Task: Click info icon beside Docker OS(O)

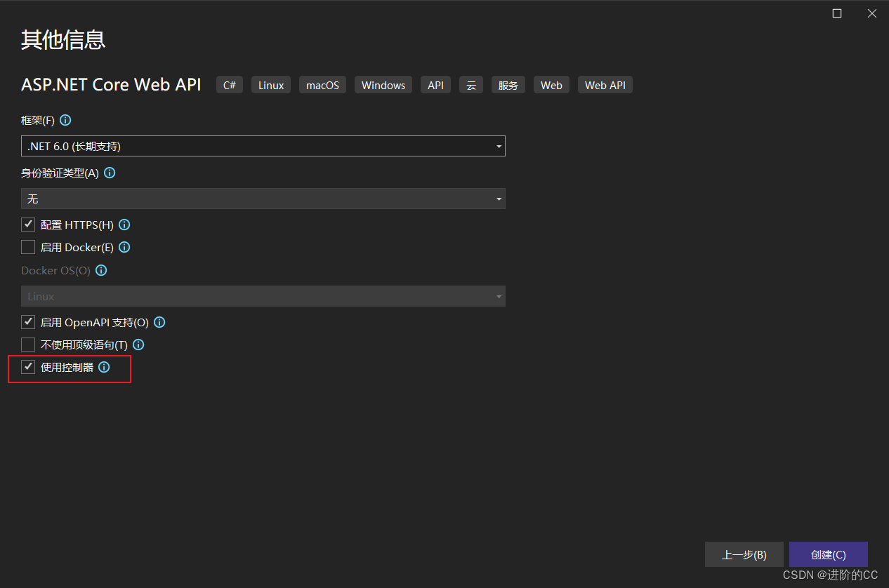Action: [x=101, y=270]
